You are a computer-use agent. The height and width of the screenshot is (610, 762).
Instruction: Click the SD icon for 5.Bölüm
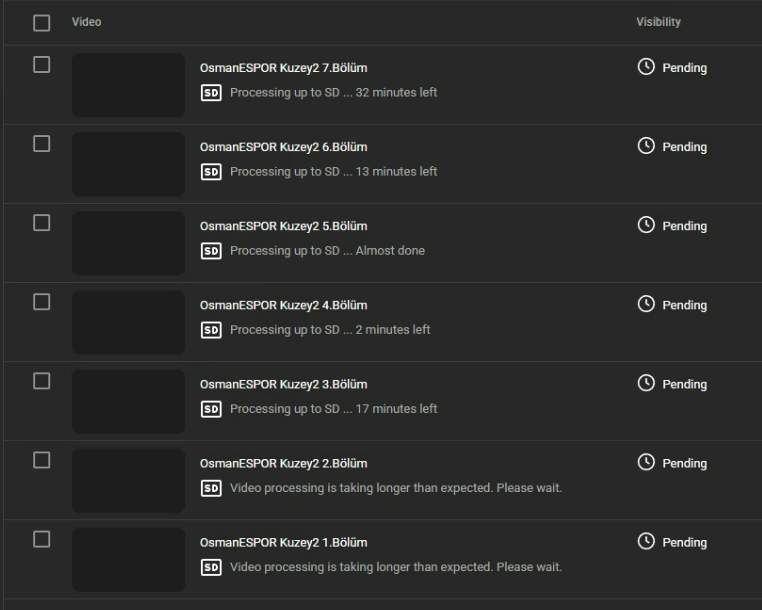pos(211,251)
